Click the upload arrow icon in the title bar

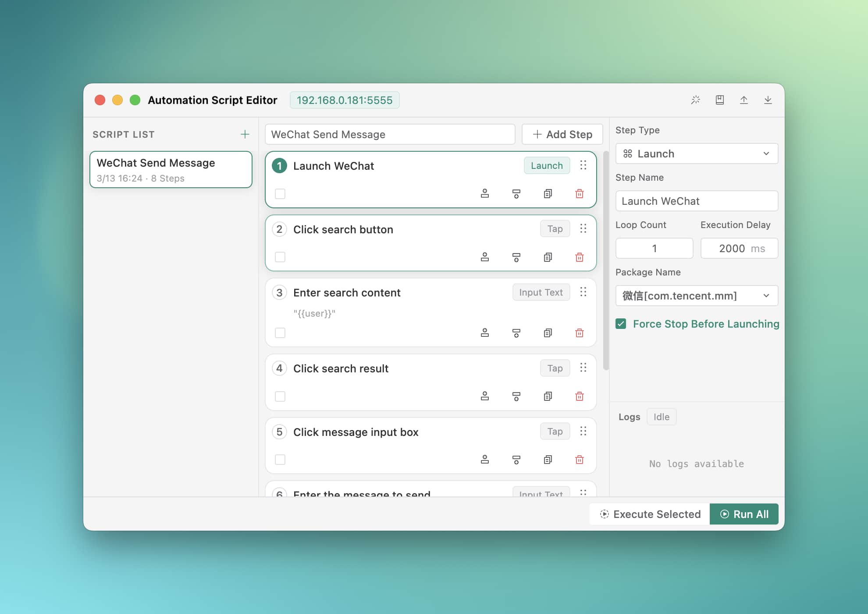(x=744, y=100)
